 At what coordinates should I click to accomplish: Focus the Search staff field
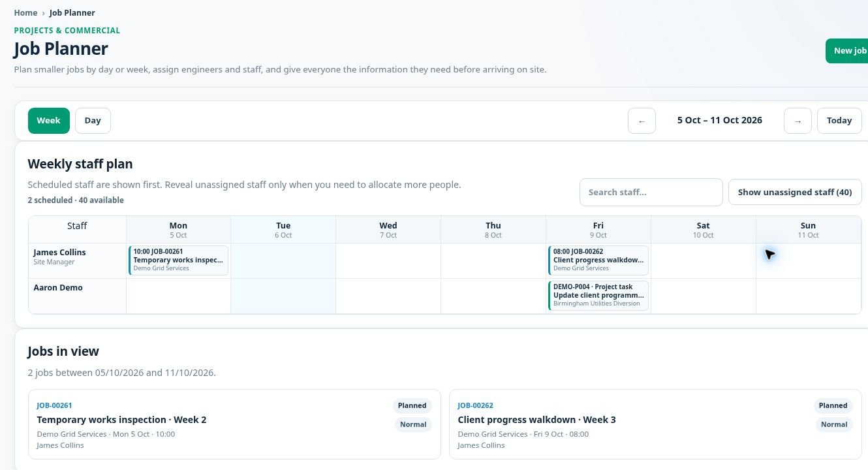point(651,192)
